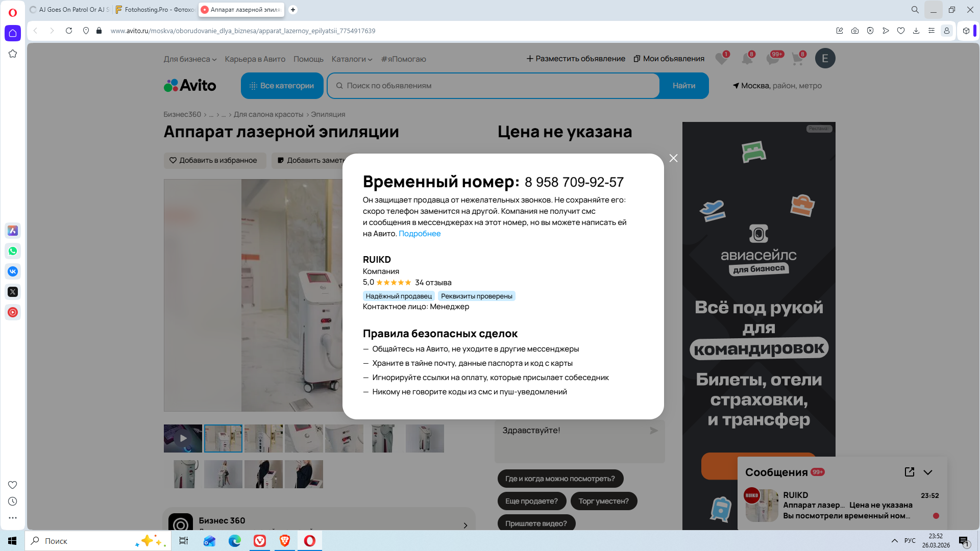Click 'Разместить объявление' button

click(576, 59)
